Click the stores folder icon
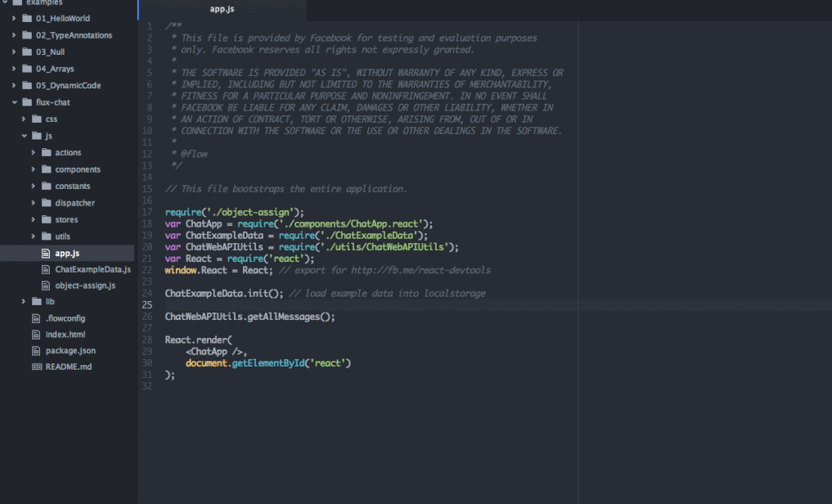The width and height of the screenshot is (832, 504). [x=46, y=219]
